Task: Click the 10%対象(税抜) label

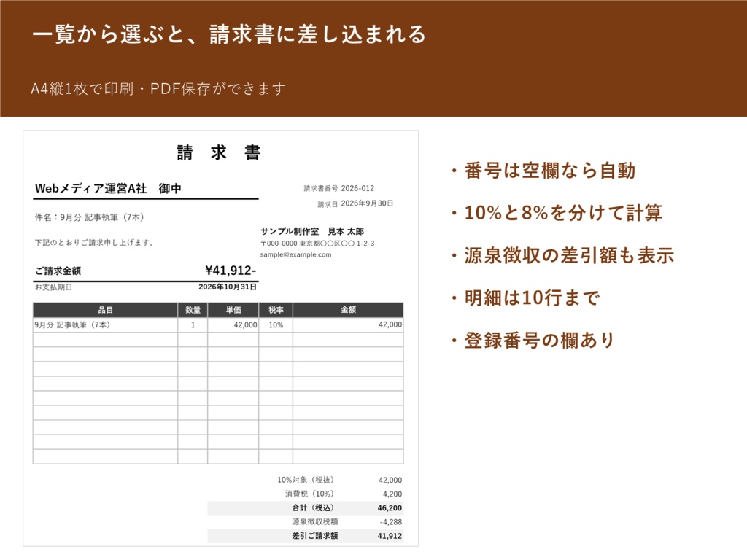Action: tap(306, 480)
